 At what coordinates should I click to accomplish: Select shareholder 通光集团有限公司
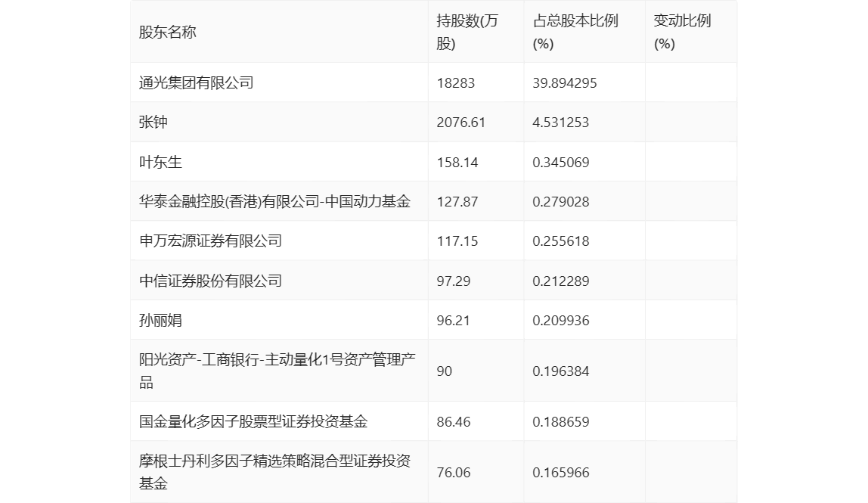tap(197, 82)
